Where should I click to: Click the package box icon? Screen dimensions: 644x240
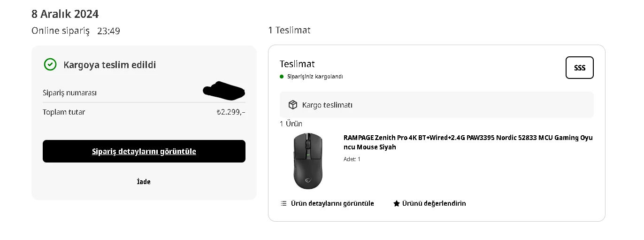pyautogui.click(x=293, y=105)
